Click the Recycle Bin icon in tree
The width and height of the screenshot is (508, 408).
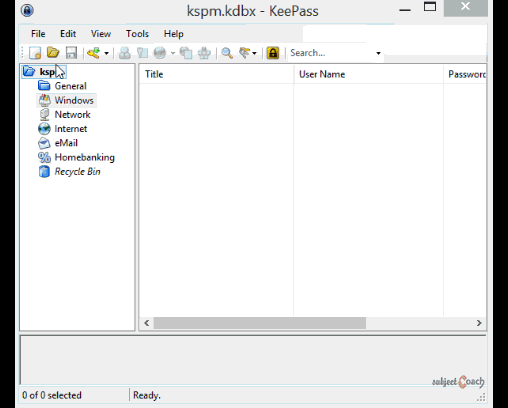tap(44, 172)
